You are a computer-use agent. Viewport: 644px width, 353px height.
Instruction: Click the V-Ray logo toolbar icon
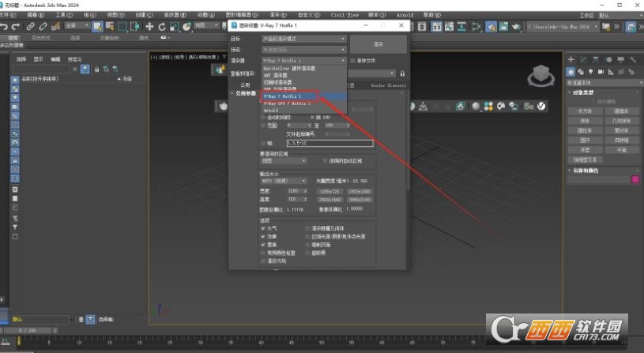(541, 107)
